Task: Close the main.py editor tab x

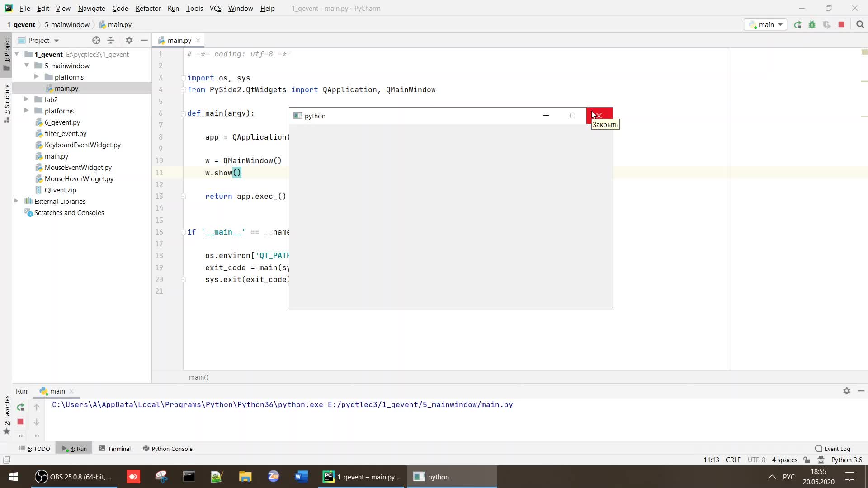Action: point(198,41)
